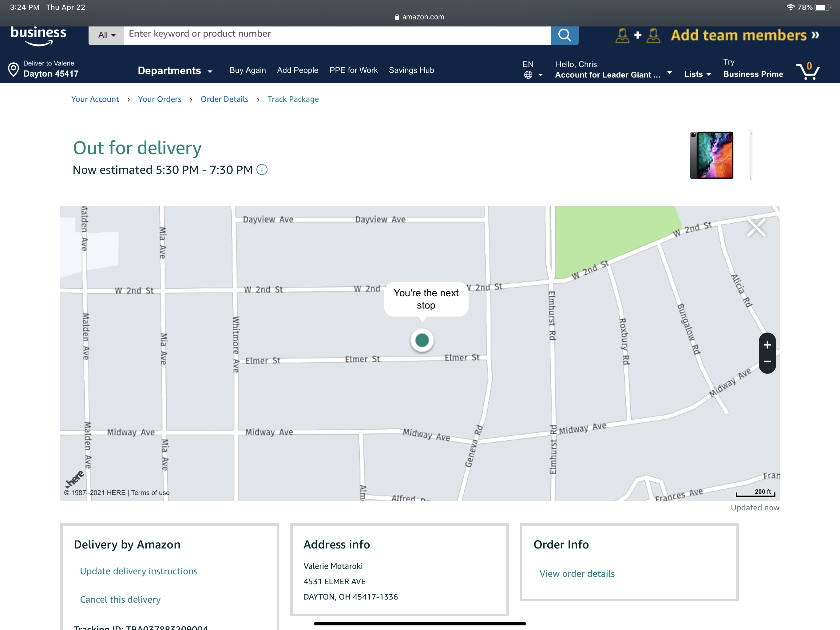Image resolution: width=840 pixels, height=630 pixels.
Task: Go to Your Orders breadcrumb
Action: (160, 99)
